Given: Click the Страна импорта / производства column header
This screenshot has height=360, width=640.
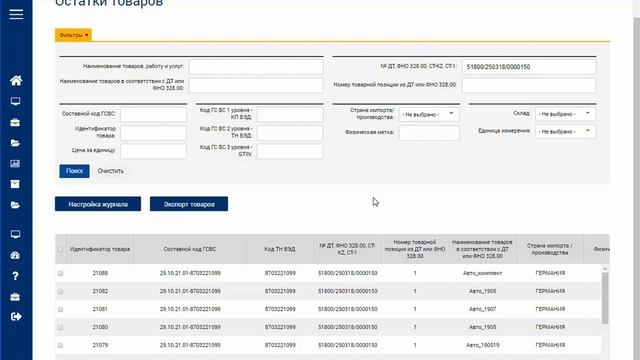Looking at the screenshot, I should (550, 249).
